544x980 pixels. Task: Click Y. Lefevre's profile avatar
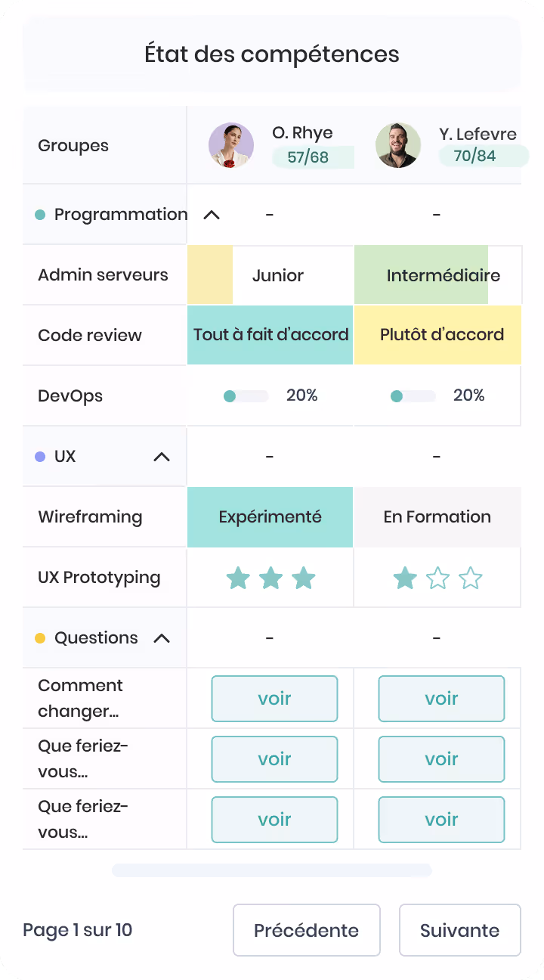tap(398, 145)
